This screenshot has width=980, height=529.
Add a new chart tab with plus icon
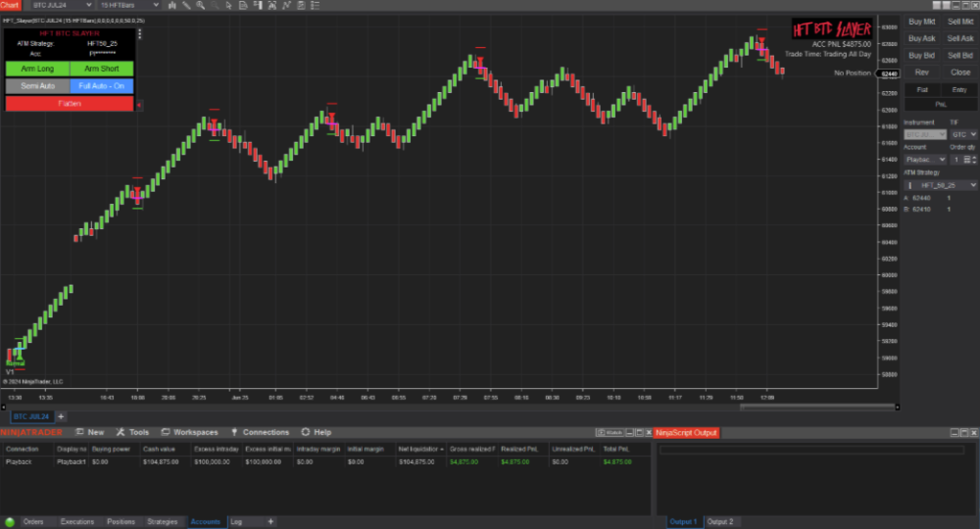point(61,416)
